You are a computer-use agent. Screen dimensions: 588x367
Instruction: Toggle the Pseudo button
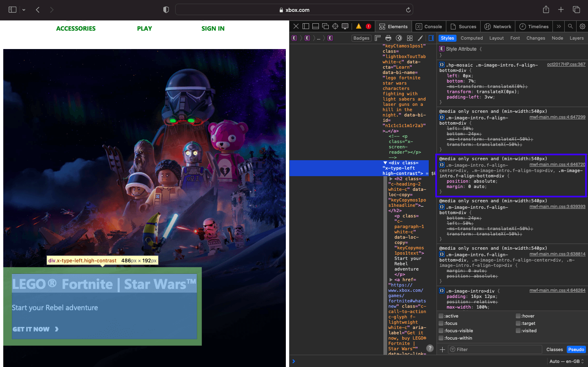tap(576, 349)
